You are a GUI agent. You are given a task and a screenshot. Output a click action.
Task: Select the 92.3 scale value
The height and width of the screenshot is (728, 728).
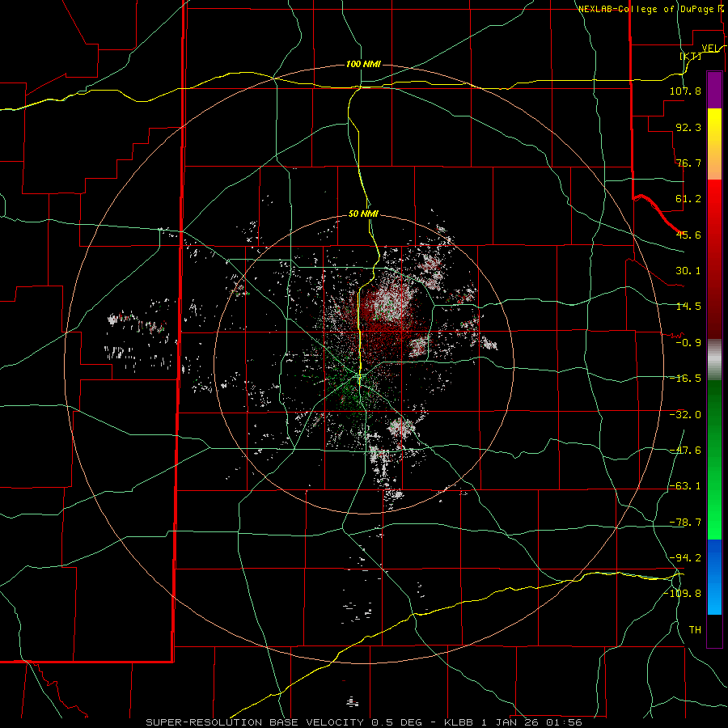coord(688,127)
